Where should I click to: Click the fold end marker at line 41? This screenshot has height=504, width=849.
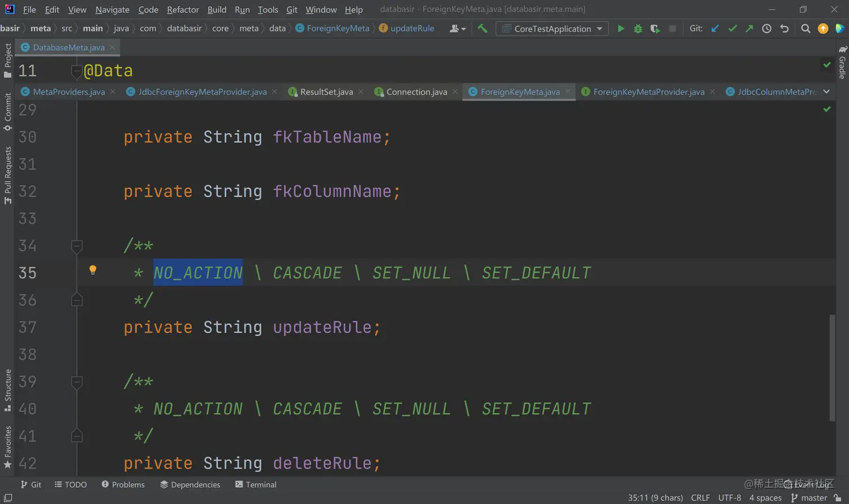pyautogui.click(x=76, y=436)
